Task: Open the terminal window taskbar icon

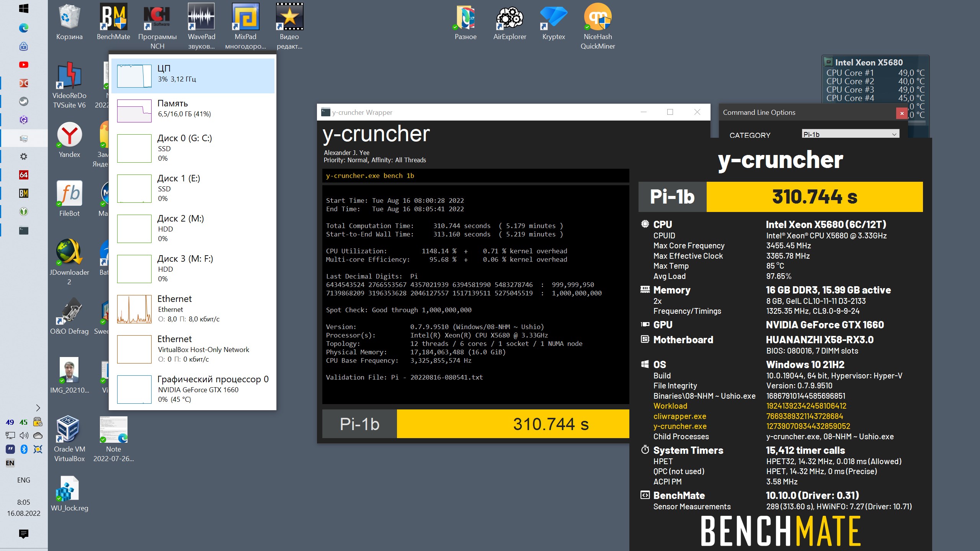Action: [24, 230]
